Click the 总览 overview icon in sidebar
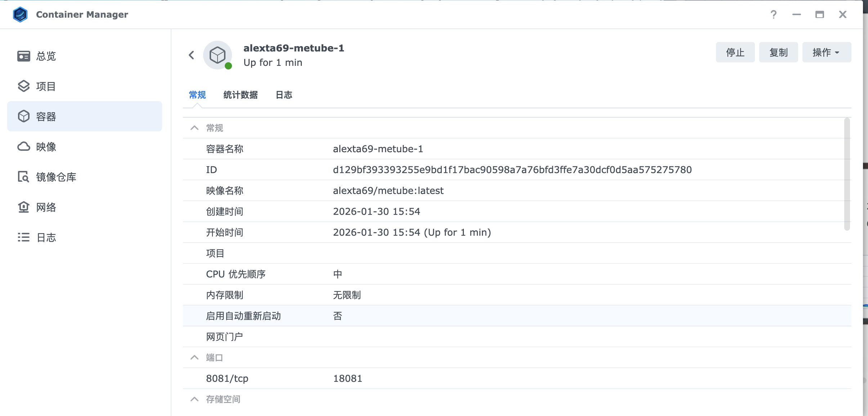868x416 pixels. (24, 56)
